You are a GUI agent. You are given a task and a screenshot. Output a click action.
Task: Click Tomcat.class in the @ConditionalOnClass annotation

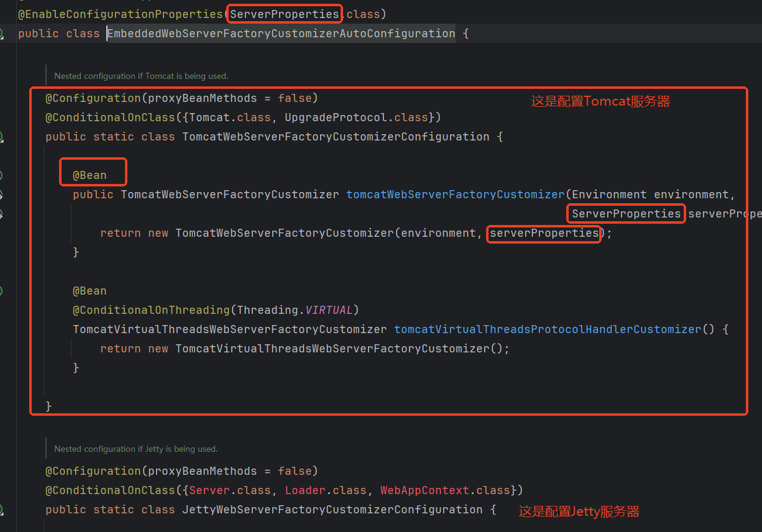pos(230,117)
